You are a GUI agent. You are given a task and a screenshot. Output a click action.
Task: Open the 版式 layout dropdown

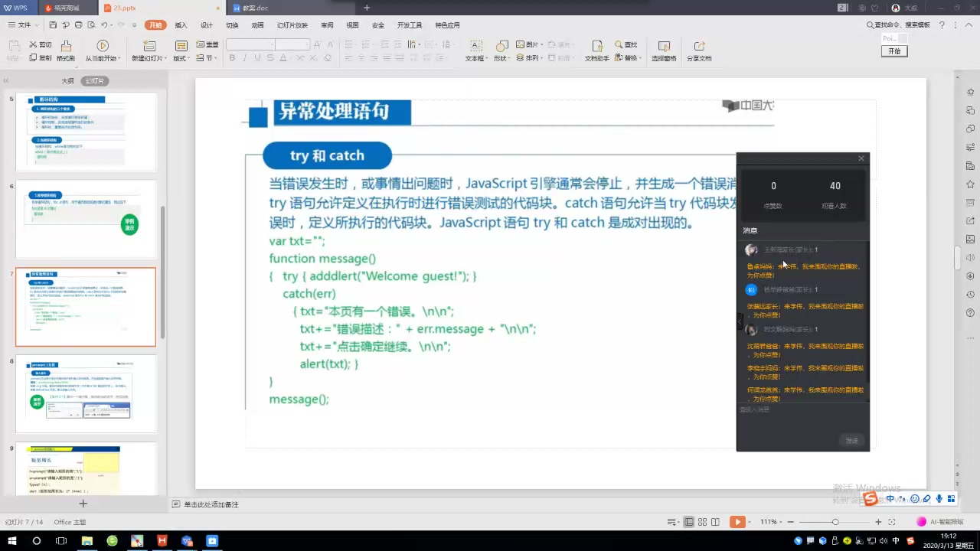[x=181, y=58]
